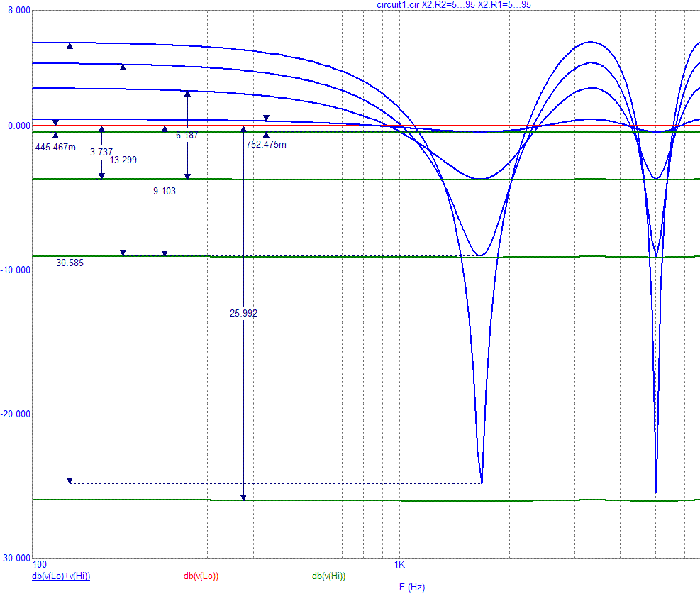Viewport: 700px width, 594px height.
Task: Click the db(v(Hi)) green legend label
Action: pyautogui.click(x=328, y=576)
